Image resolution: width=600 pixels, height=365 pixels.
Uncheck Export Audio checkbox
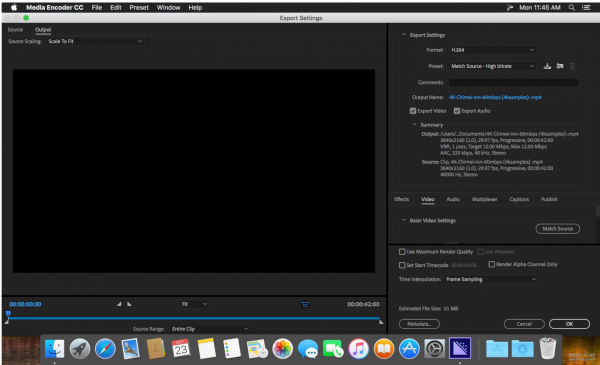[457, 111]
